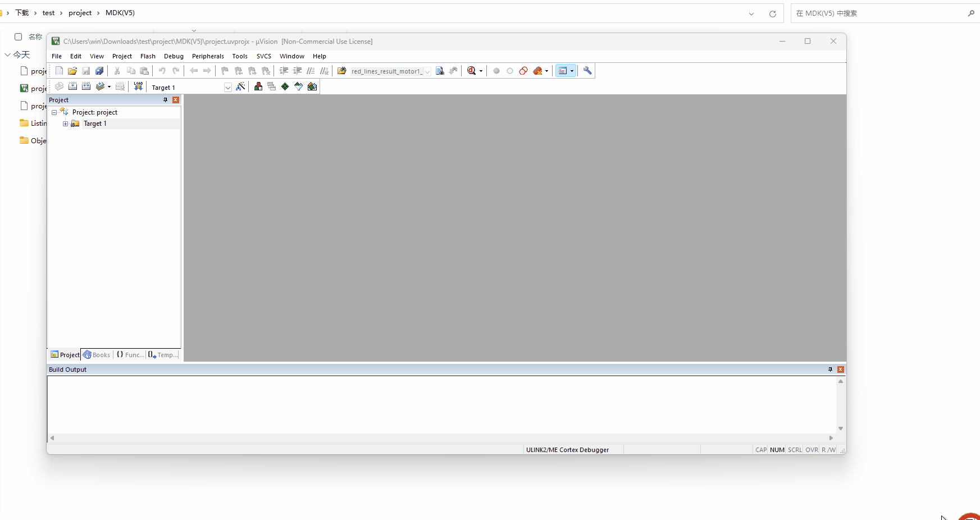980x520 pixels.
Task: Switch to the Books tab
Action: click(97, 355)
